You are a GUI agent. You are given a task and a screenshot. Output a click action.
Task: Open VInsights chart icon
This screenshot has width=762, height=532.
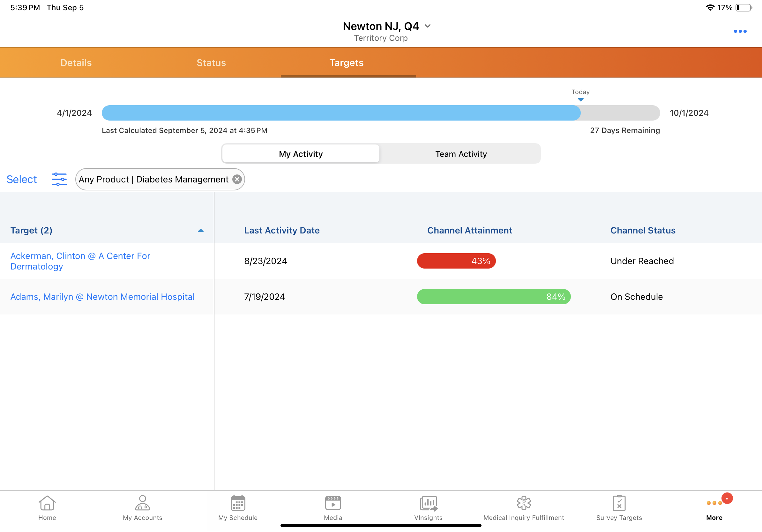pyautogui.click(x=428, y=503)
